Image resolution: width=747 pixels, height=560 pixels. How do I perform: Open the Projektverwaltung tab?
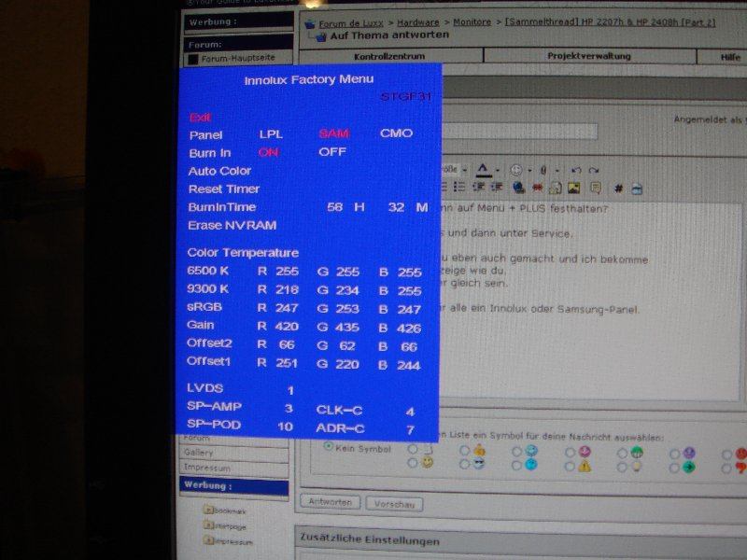click(x=589, y=56)
